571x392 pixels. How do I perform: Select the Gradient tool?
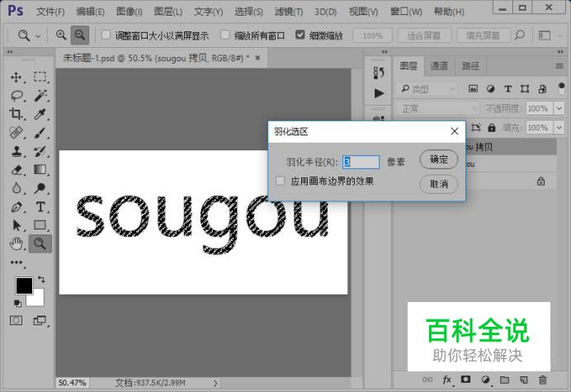coord(40,169)
